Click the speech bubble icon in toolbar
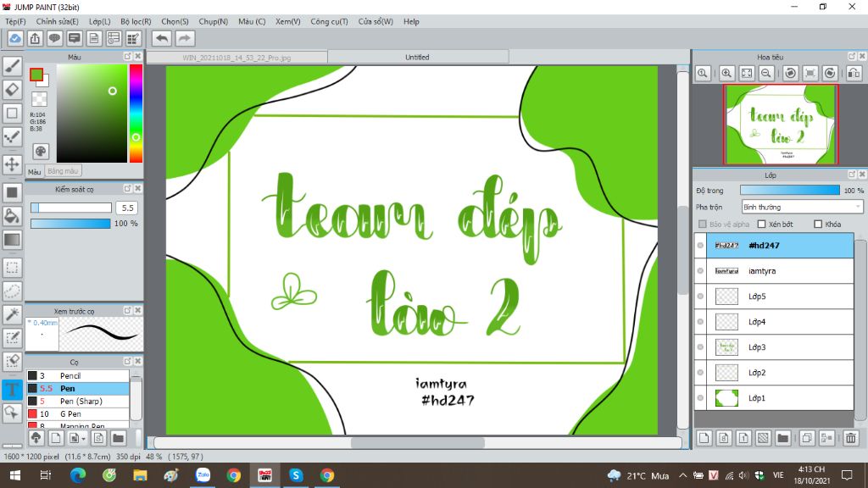868x488 pixels. [55, 38]
